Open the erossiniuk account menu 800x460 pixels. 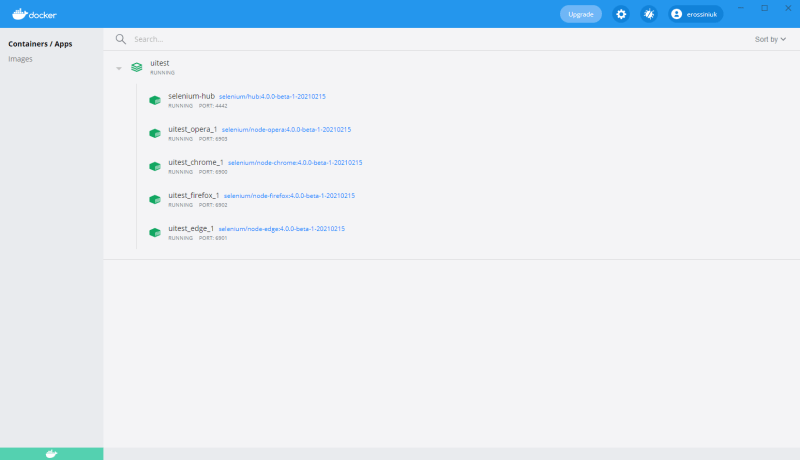(696, 14)
